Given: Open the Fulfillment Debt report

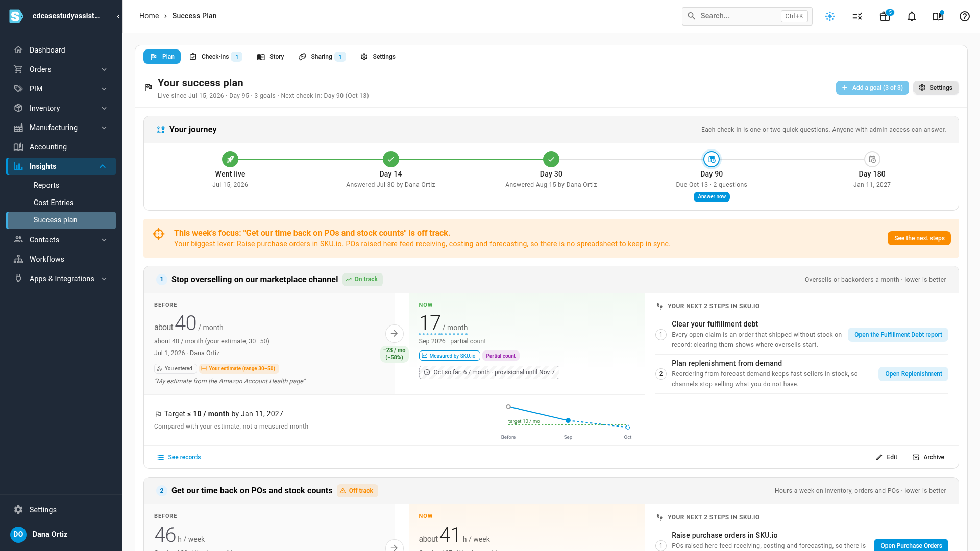Looking at the screenshot, I should 898,335.
